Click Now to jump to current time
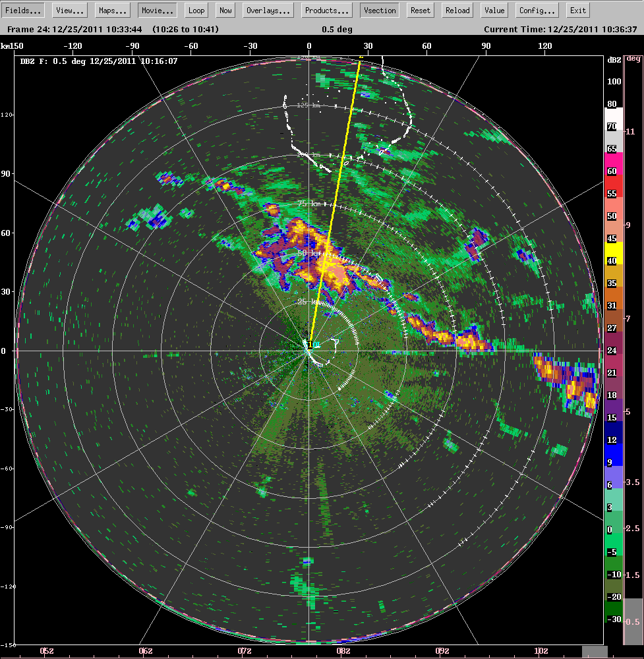 (225, 10)
